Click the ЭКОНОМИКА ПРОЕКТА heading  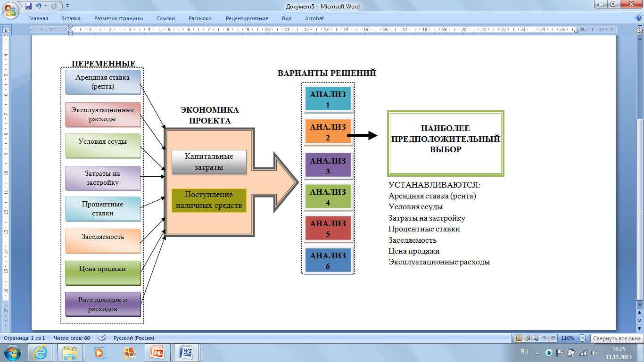[x=210, y=115]
